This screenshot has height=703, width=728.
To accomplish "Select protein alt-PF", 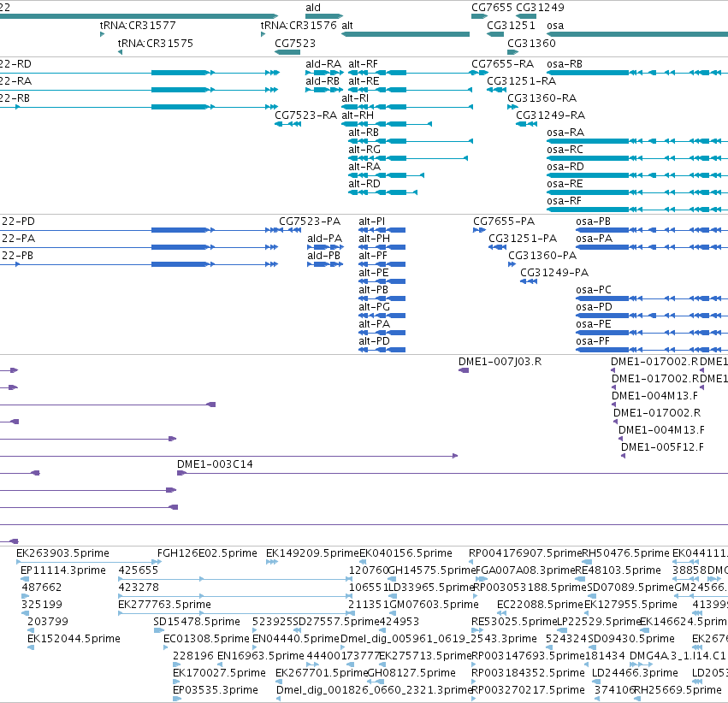I will pyautogui.click(x=373, y=256).
